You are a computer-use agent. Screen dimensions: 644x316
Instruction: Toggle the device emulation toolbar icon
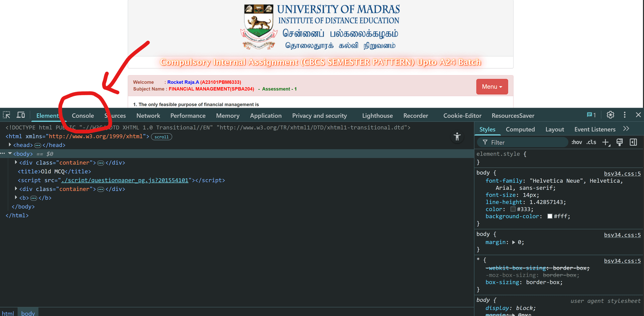click(20, 115)
